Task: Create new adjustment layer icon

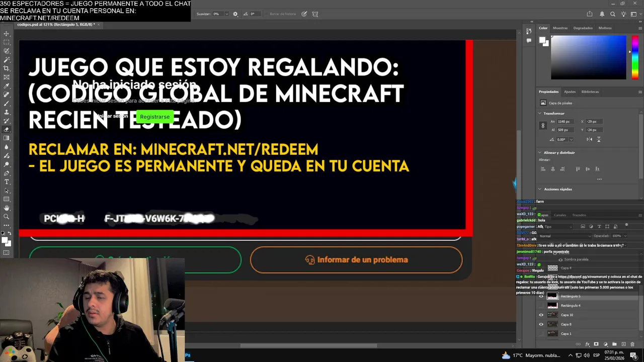Action: [x=605, y=344]
